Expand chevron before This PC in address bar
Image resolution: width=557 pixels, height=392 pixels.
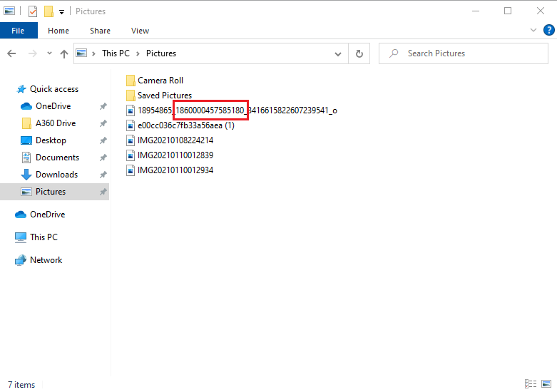(x=93, y=53)
